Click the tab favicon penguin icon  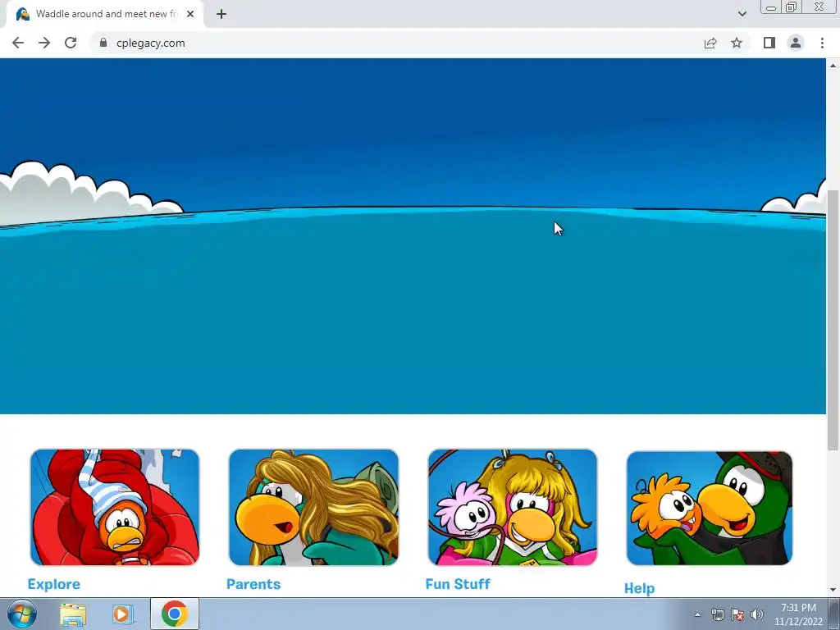tap(22, 14)
